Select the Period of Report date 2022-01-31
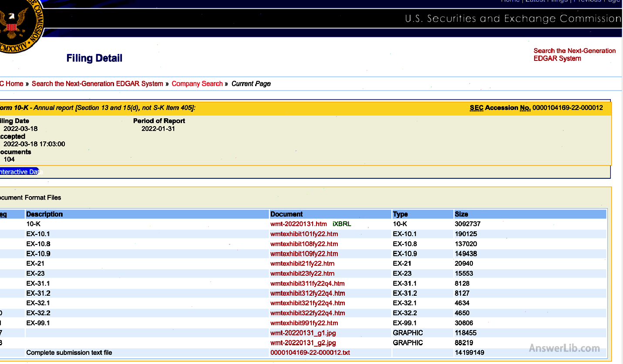 [x=158, y=129]
